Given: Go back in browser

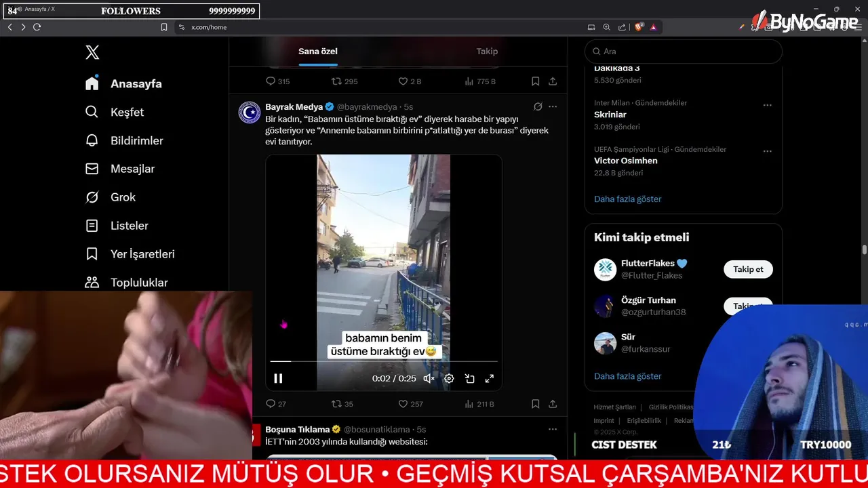Looking at the screenshot, I should click(9, 27).
